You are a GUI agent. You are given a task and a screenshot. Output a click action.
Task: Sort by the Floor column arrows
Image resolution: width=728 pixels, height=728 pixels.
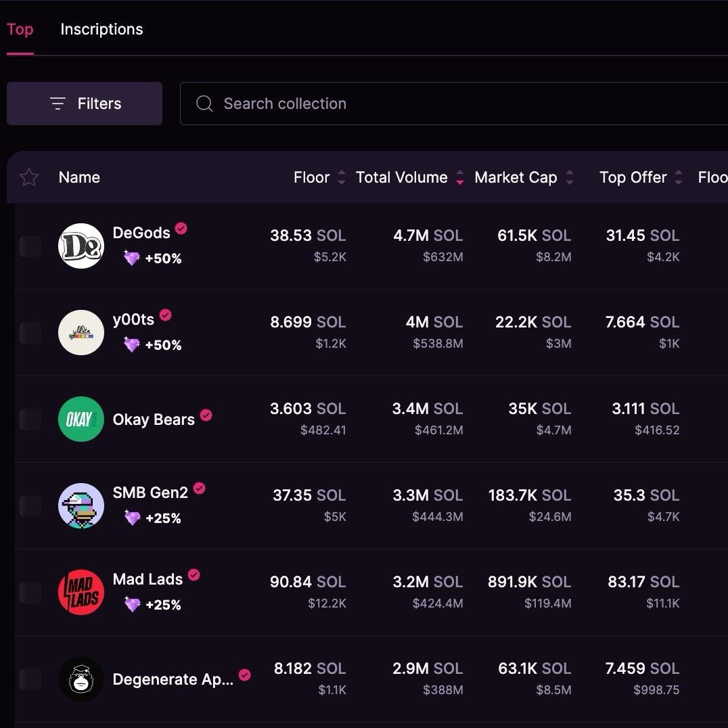[x=342, y=177]
